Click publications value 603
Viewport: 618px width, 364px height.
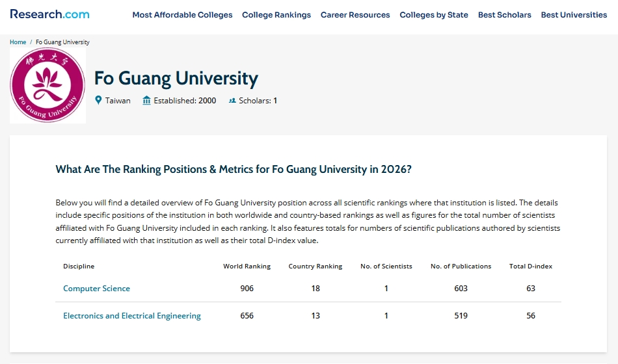(x=461, y=289)
